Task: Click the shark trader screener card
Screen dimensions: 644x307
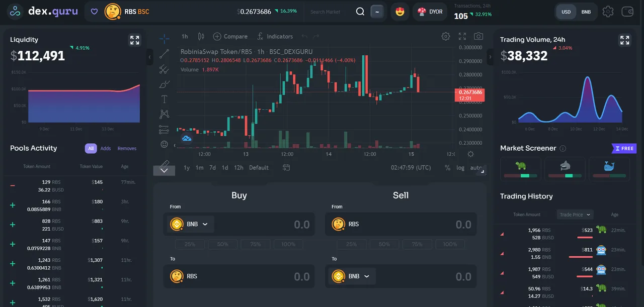Action: click(565, 169)
